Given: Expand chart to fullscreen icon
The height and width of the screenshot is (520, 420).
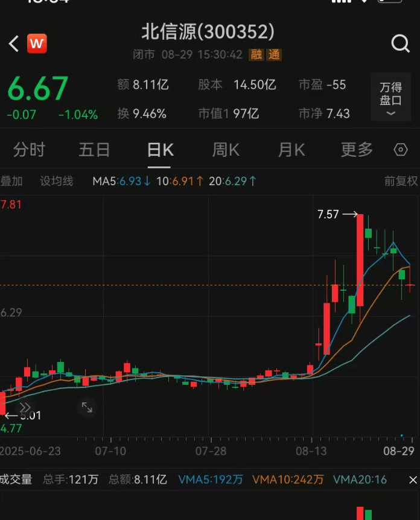Looking at the screenshot, I should tap(87, 407).
